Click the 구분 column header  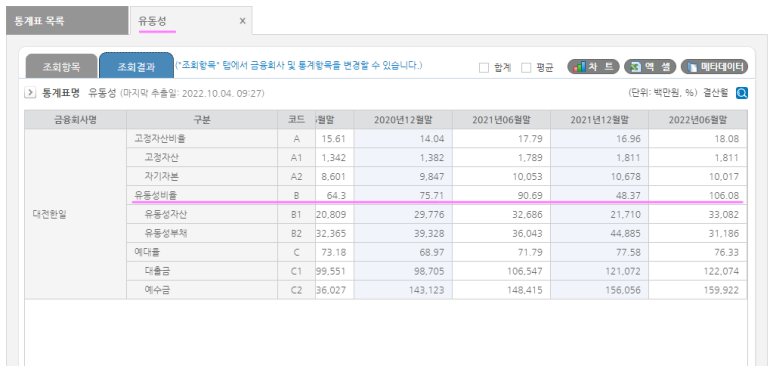click(202, 120)
